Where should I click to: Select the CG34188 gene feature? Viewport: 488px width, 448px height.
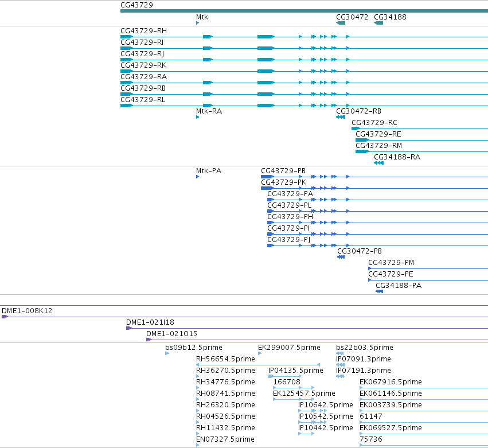[378, 23]
